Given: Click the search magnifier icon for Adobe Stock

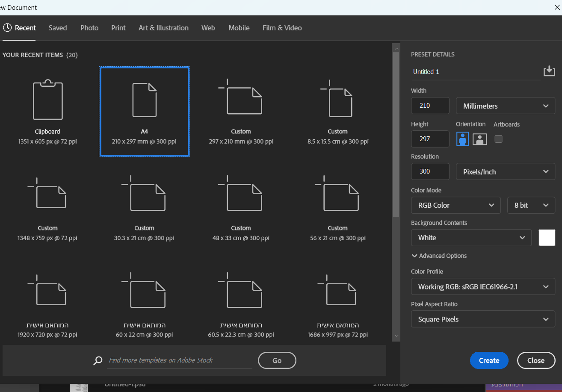Looking at the screenshot, I should [x=98, y=360].
